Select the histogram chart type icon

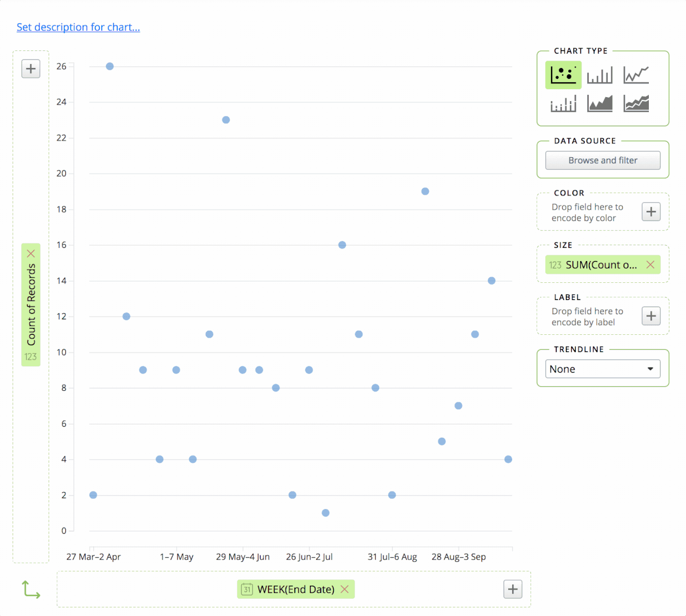coord(563,103)
